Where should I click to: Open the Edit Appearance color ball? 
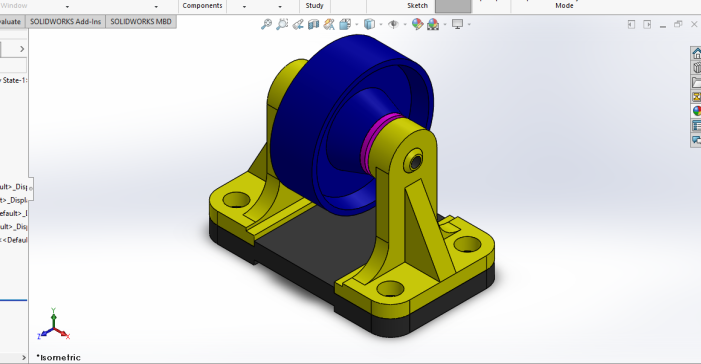pyautogui.click(x=417, y=24)
